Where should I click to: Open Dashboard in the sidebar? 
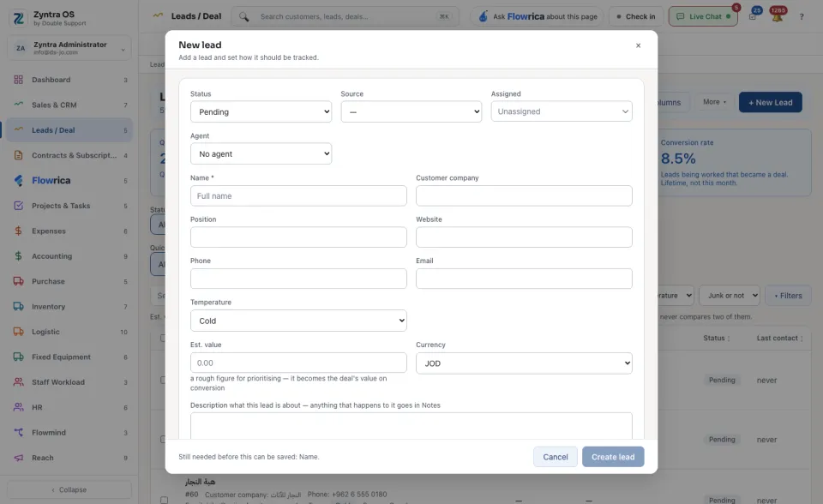[69, 80]
